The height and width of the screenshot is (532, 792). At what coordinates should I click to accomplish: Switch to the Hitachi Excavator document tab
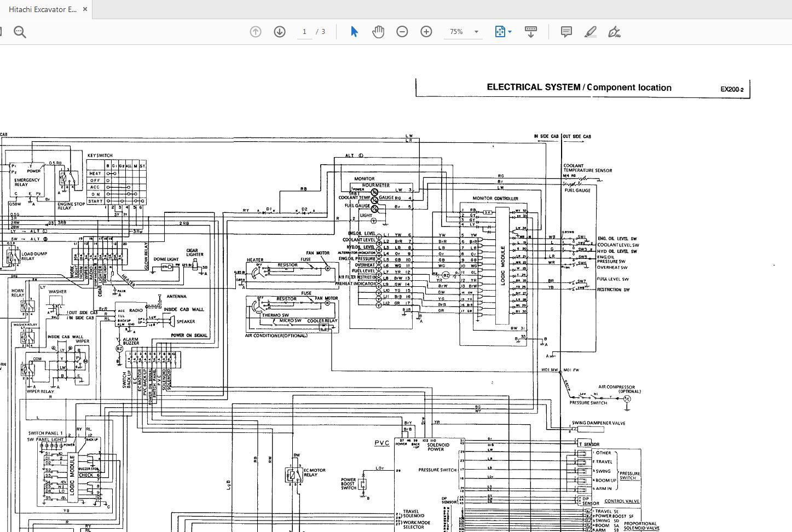pyautogui.click(x=43, y=9)
